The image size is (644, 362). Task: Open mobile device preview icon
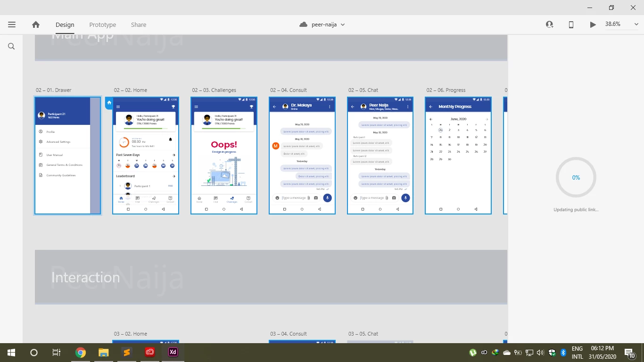click(x=571, y=25)
